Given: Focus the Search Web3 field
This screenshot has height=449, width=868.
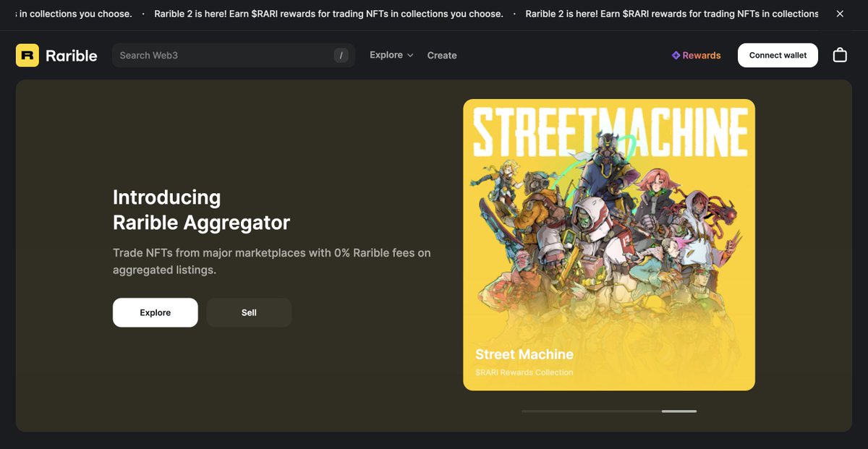Looking at the screenshot, I should [233, 55].
